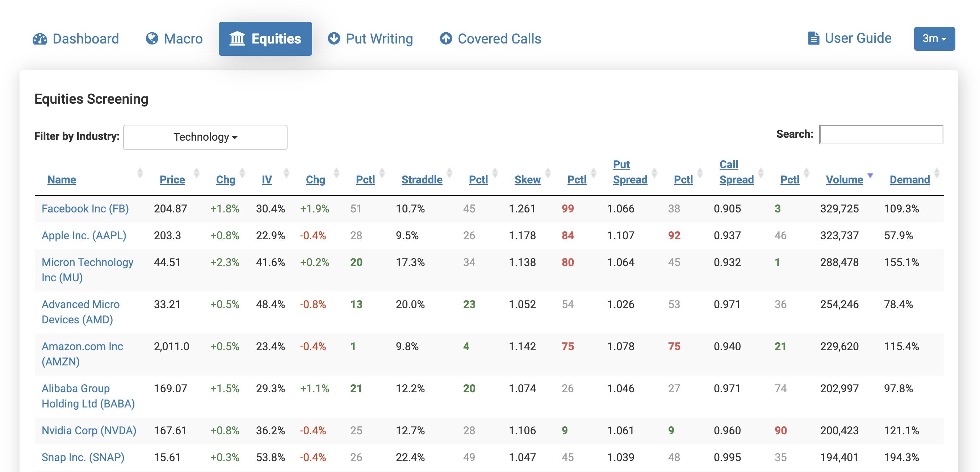980x472 pixels.
Task: Click Snap demand value 194.3%
Action: [x=901, y=457]
